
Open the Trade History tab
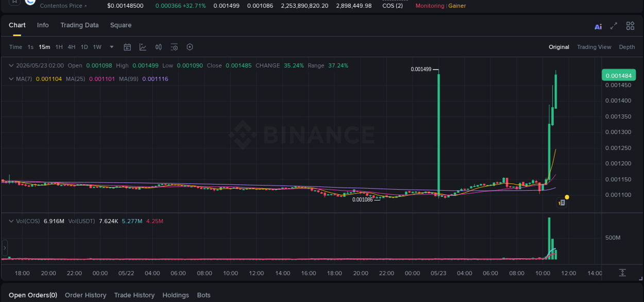134,295
